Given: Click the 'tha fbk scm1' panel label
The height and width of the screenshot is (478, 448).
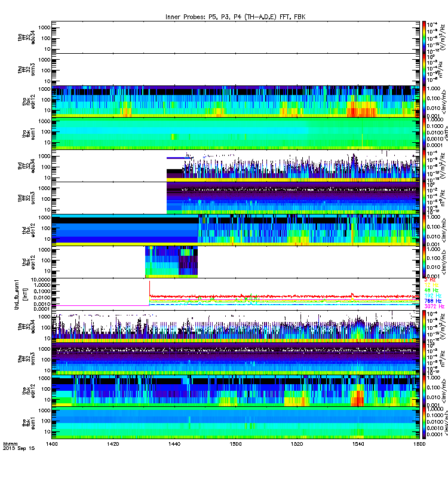Looking at the screenshot, I should point(29,133).
